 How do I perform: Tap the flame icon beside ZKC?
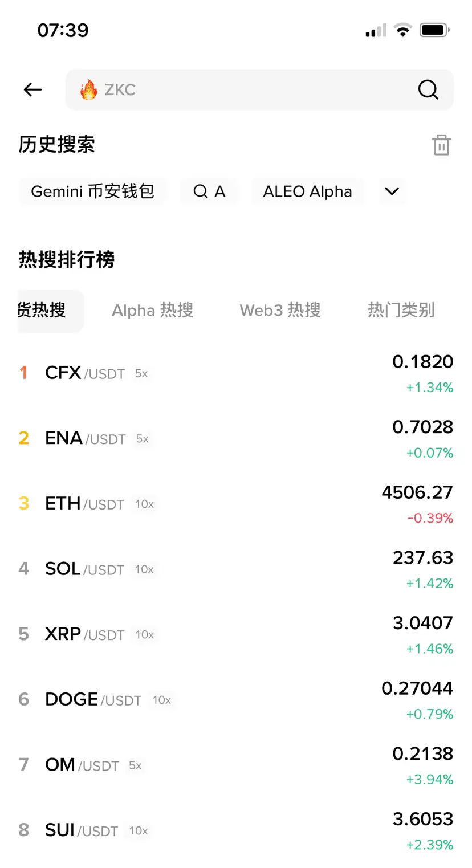point(88,89)
